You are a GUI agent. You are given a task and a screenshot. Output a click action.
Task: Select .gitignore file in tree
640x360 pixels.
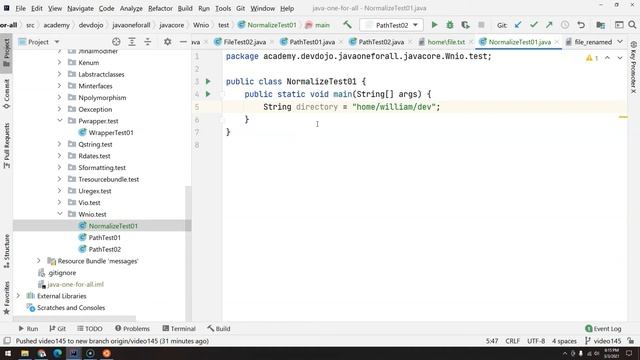pos(62,273)
